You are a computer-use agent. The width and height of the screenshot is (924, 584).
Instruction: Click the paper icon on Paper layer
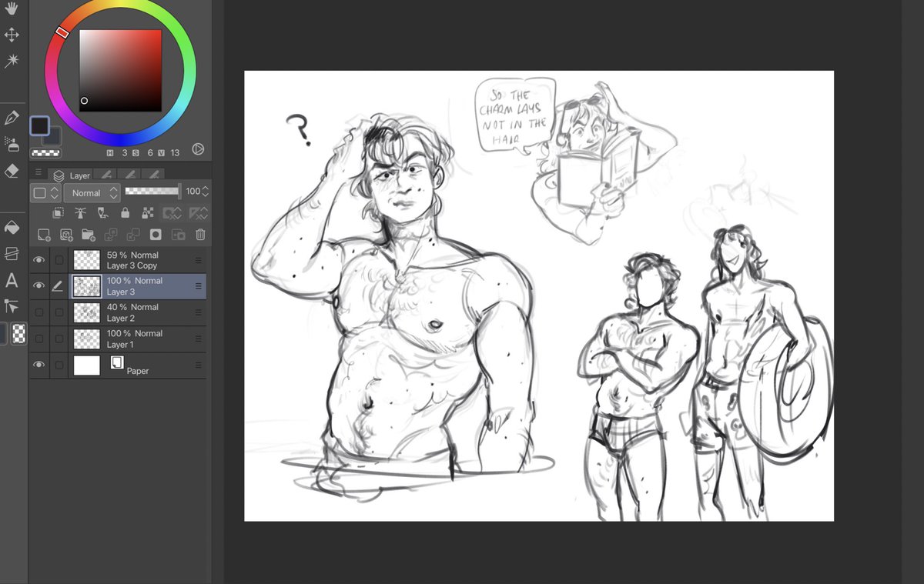coord(116,362)
